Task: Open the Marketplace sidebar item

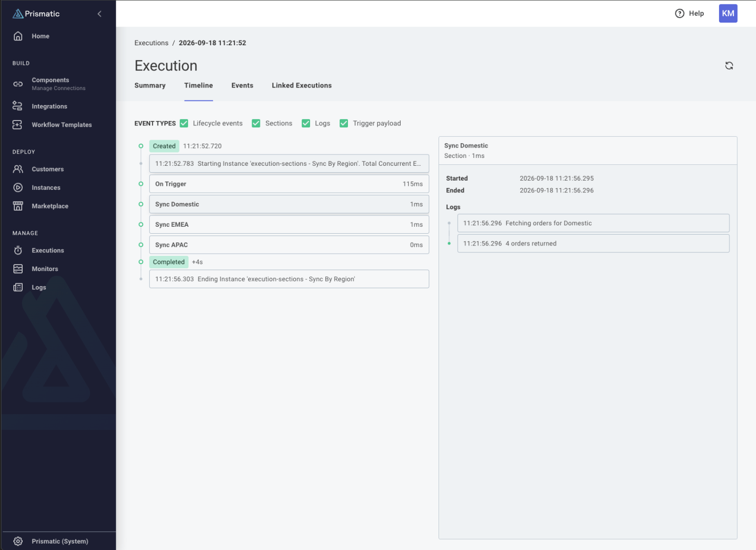Action: pos(50,206)
